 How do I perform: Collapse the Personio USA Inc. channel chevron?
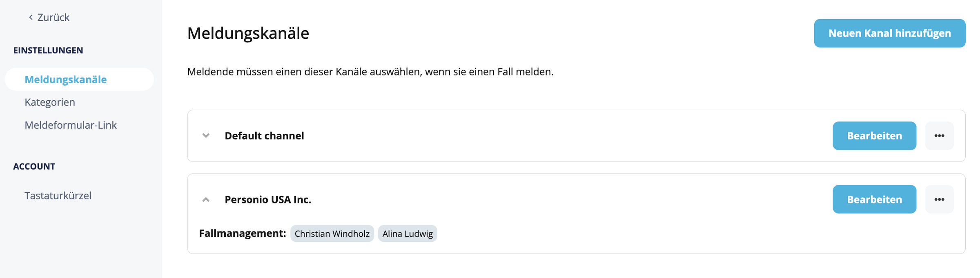(206, 199)
